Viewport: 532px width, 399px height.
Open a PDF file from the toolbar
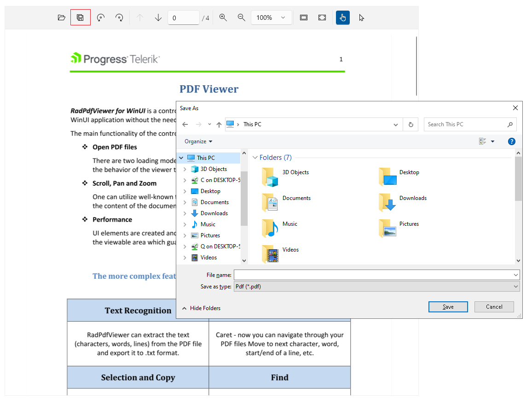pyautogui.click(x=62, y=18)
